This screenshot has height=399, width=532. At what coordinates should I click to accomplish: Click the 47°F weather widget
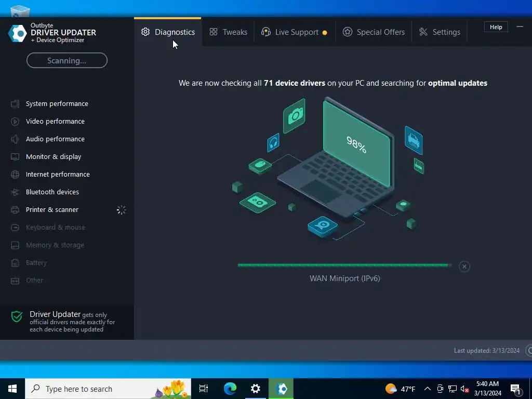[401, 389]
